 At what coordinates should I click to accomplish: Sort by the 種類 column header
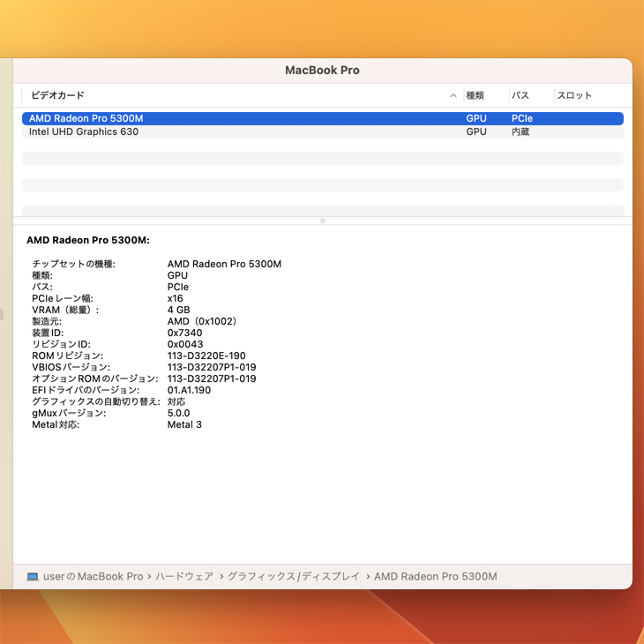pos(475,95)
